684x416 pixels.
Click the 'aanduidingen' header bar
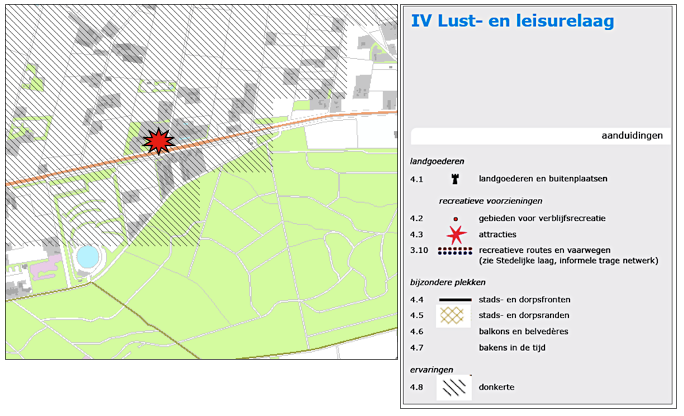[540, 136]
